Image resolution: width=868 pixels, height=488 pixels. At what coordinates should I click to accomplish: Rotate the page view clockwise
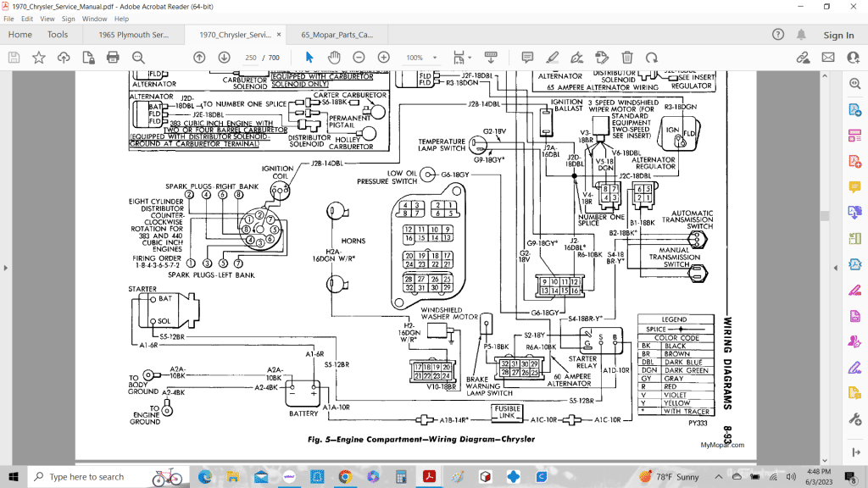[652, 58]
